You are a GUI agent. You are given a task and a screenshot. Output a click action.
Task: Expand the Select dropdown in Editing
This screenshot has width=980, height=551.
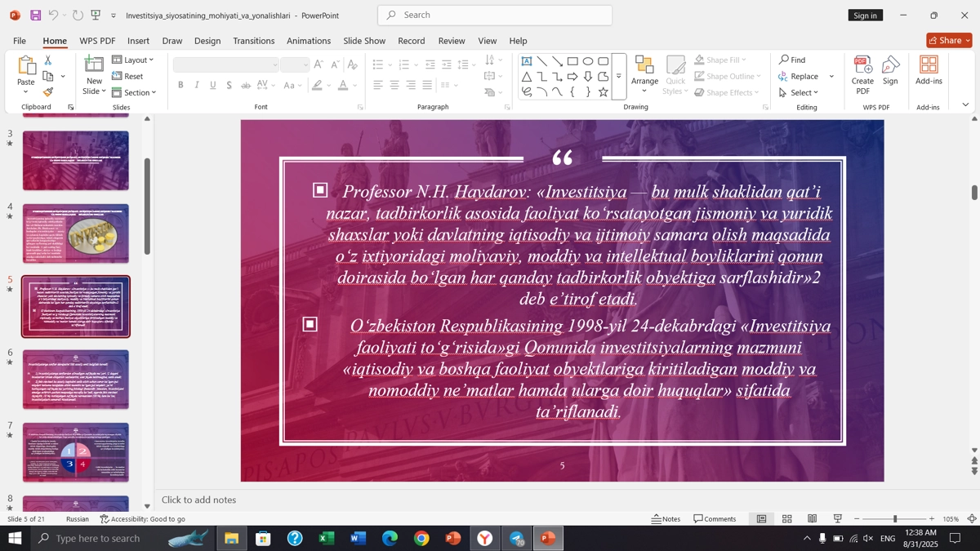click(799, 92)
